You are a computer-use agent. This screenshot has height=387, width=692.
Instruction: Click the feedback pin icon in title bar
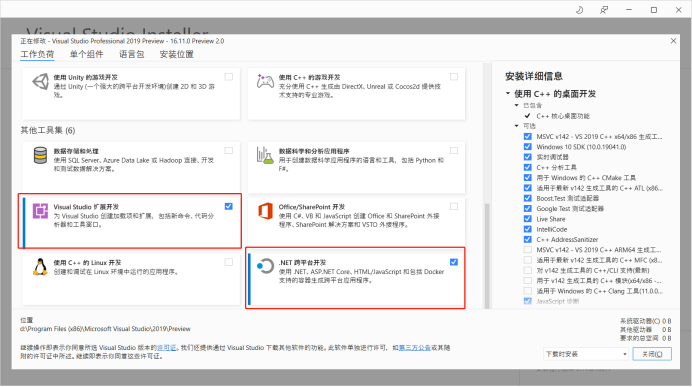[x=604, y=10]
